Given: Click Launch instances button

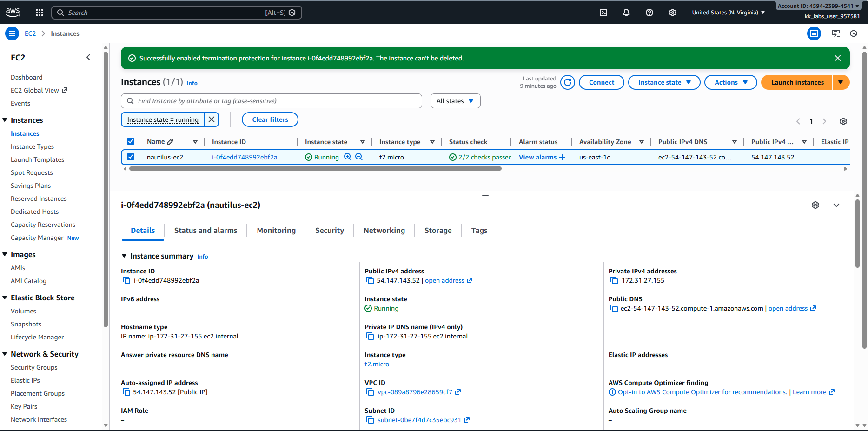Looking at the screenshot, I should pos(797,82).
